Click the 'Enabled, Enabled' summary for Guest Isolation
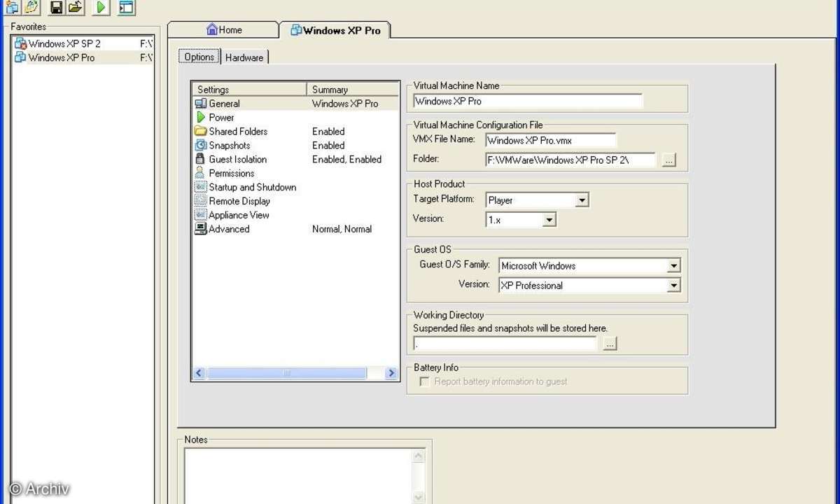Viewport: 840px width, 504px height. (346, 160)
